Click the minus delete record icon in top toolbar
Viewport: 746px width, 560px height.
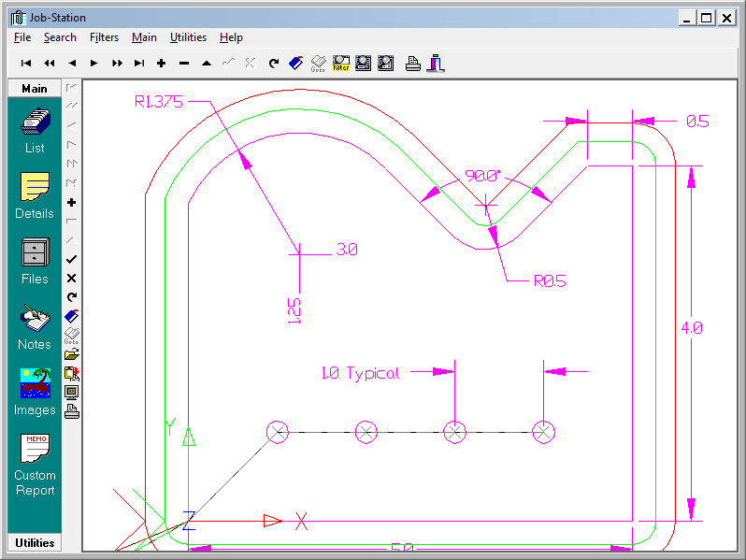(184, 63)
